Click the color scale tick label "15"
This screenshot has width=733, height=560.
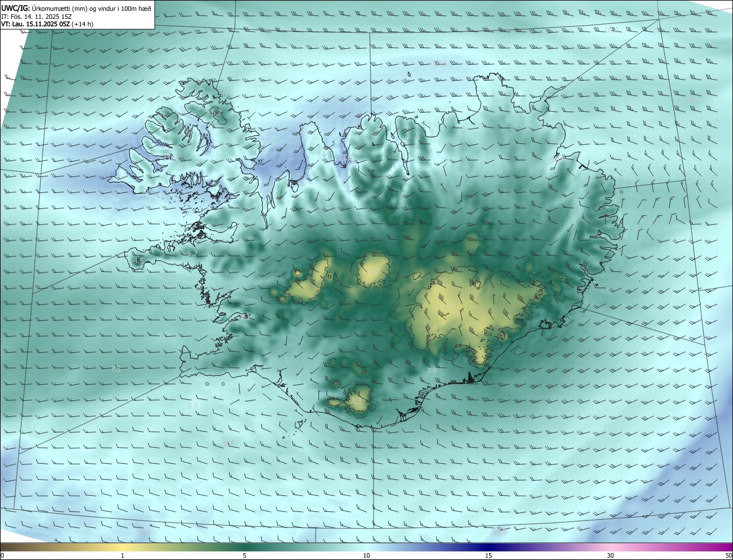[x=488, y=555]
